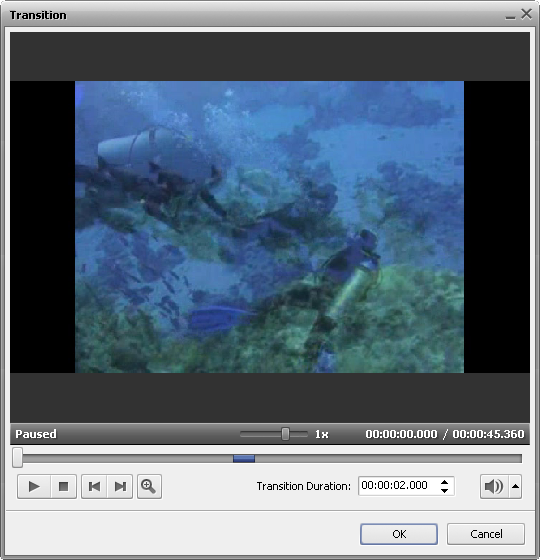Increase transition duration with up arrow
This screenshot has width=540, height=560.
(x=444, y=482)
